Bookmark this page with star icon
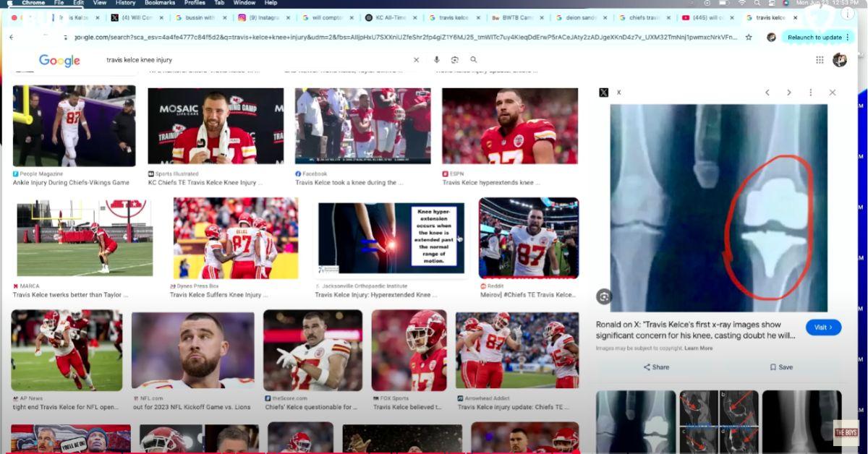The width and height of the screenshot is (868, 454). click(749, 37)
